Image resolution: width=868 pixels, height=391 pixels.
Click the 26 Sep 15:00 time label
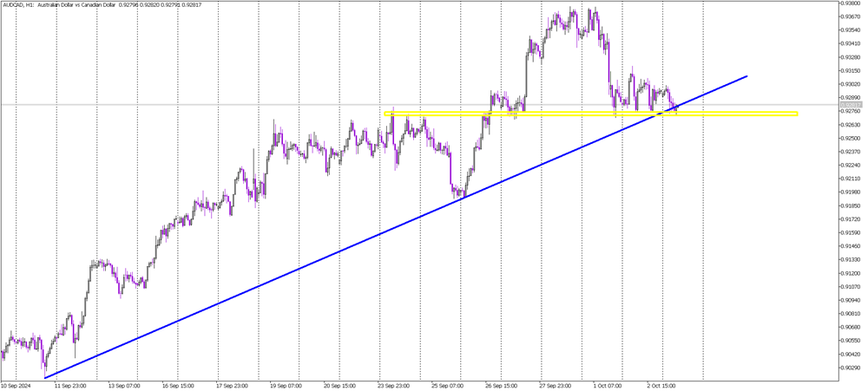[501, 386]
